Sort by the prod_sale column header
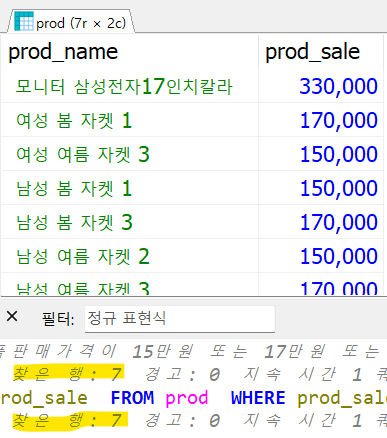This screenshot has width=387, height=438. [321, 52]
